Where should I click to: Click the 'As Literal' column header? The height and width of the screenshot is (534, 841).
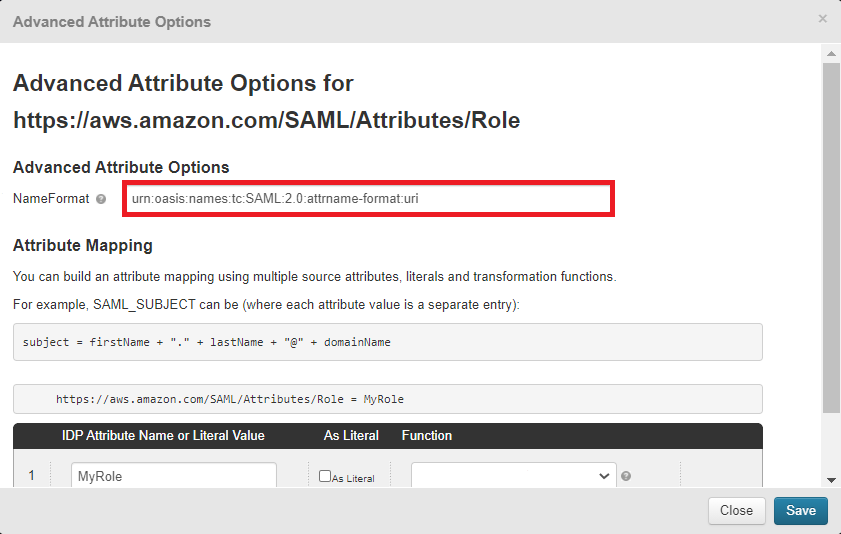351,435
